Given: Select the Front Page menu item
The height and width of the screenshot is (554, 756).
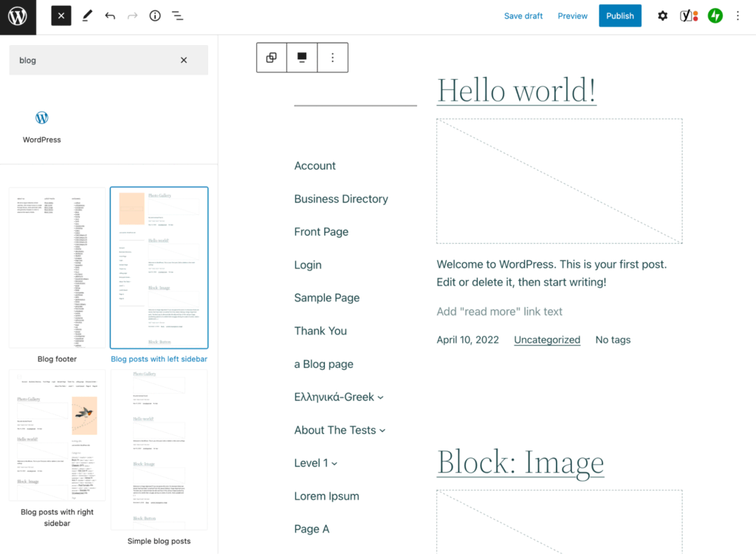Looking at the screenshot, I should click(x=321, y=232).
